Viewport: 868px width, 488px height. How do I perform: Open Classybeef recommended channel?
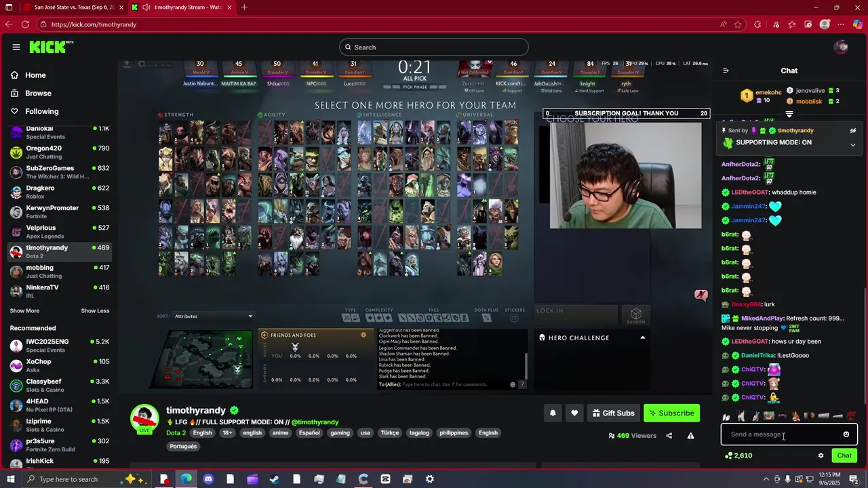pyautogui.click(x=59, y=385)
